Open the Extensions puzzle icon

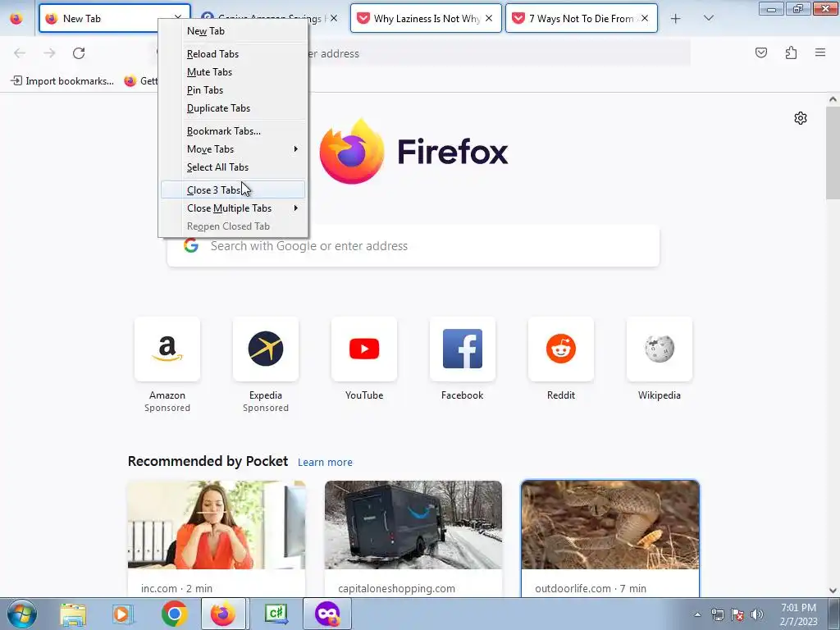(x=791, y=52)
